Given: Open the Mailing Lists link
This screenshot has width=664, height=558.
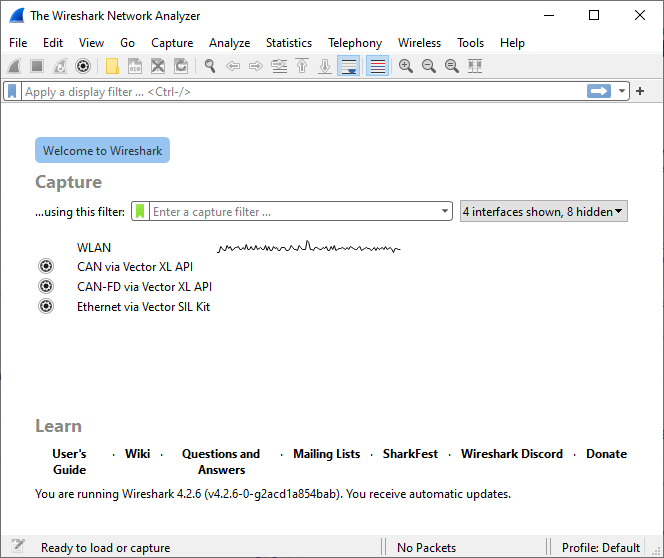Looking at the screenshot, I should (x=326, y=454).
